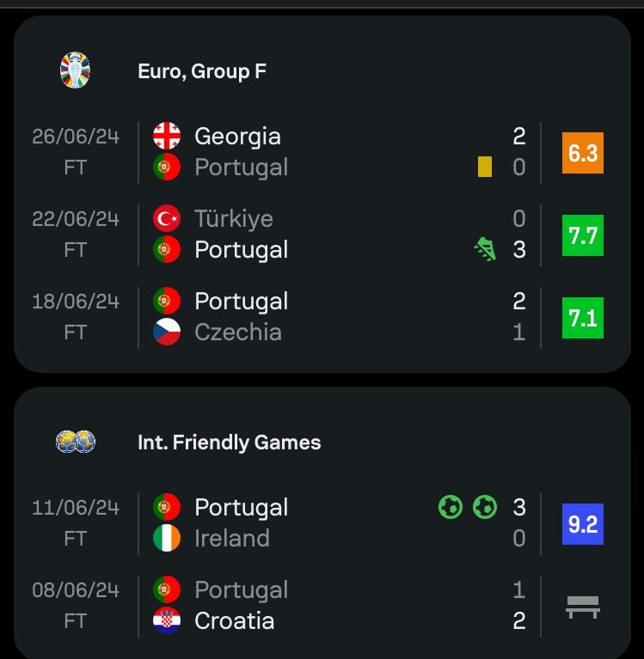Click the Int. Friendly Games globe icon
Image resolution: width=644 pixels, height=659 pixels.
click(x=76, y=442)
